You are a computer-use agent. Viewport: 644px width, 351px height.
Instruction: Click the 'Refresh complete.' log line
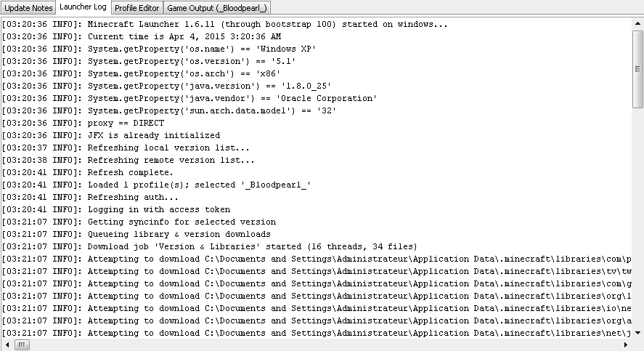coord(87,172)
